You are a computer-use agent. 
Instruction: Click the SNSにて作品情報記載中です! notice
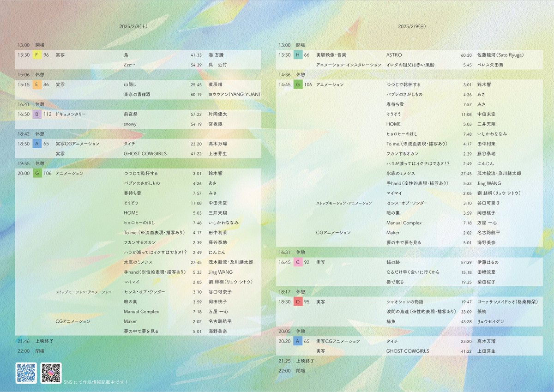coord(96,382)
